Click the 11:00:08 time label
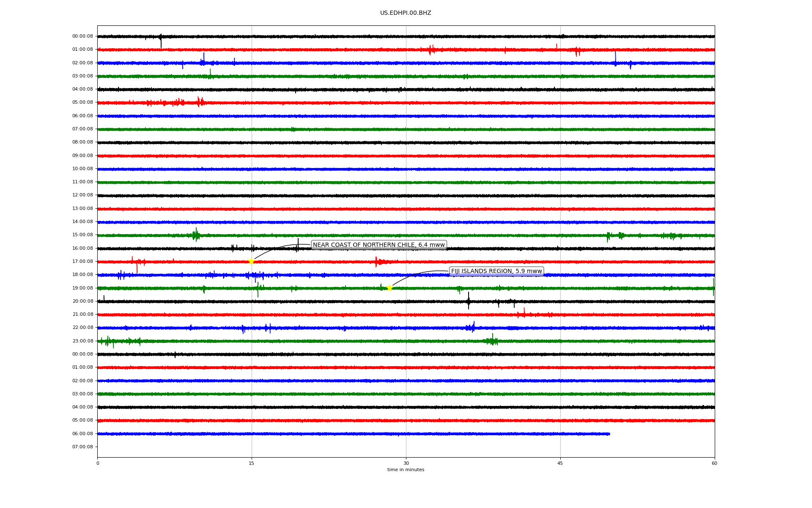 pyautogui.click(x=82, y=182)
